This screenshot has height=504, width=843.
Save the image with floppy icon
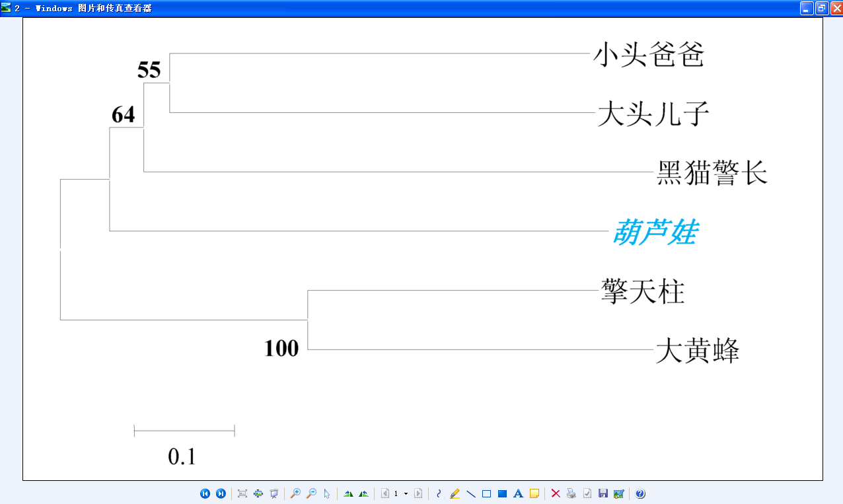[x=603, y=493]
